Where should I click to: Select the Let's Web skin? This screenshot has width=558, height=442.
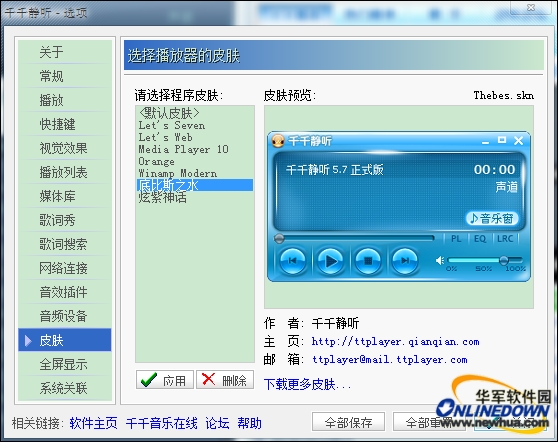[x=195, y=137]
